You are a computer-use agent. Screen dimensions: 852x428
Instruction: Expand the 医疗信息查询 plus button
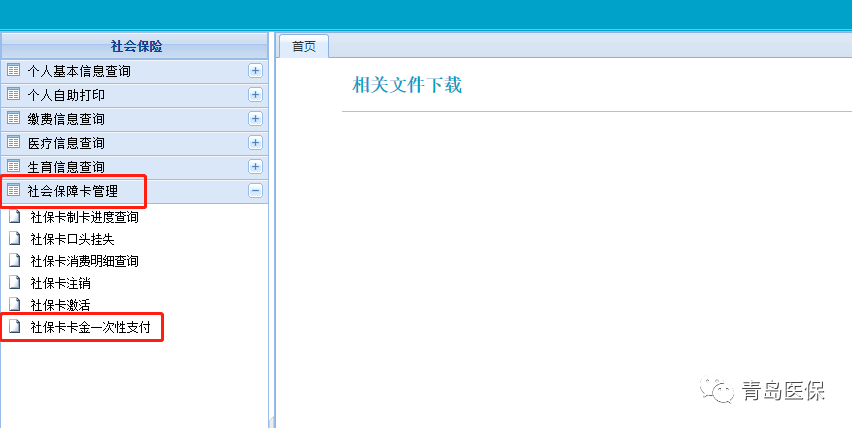click(255, 143)
